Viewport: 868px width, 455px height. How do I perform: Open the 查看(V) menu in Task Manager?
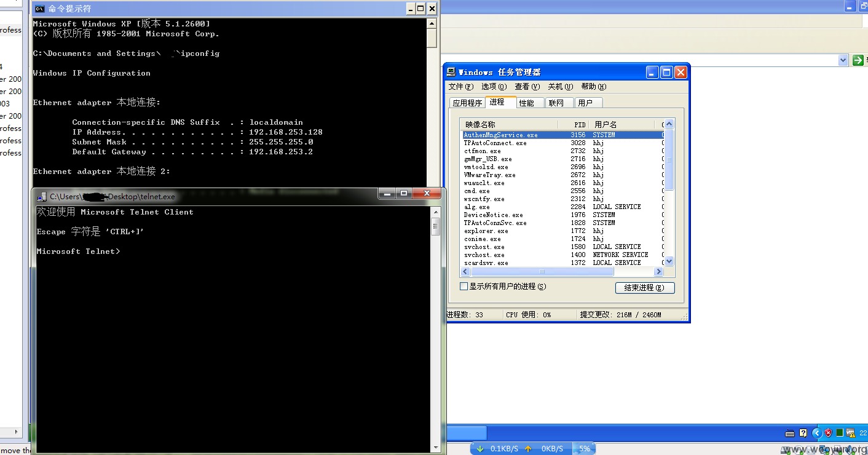[x=527, y=87]
